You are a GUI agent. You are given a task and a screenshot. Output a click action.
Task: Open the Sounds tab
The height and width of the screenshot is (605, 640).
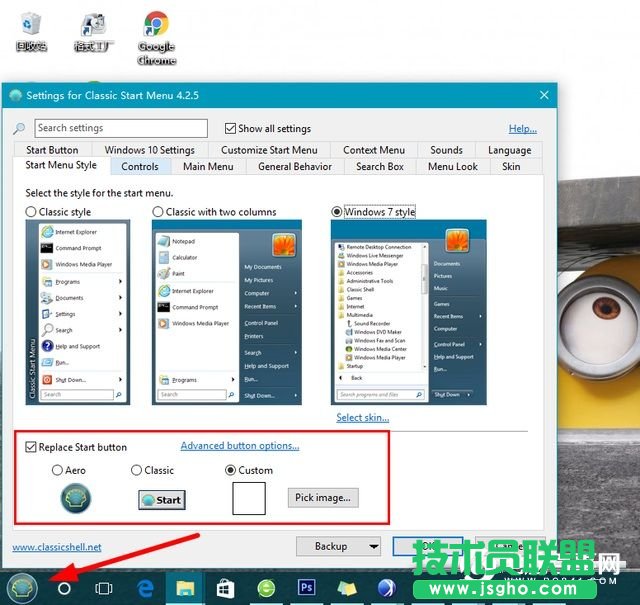[x=447, y=150]
